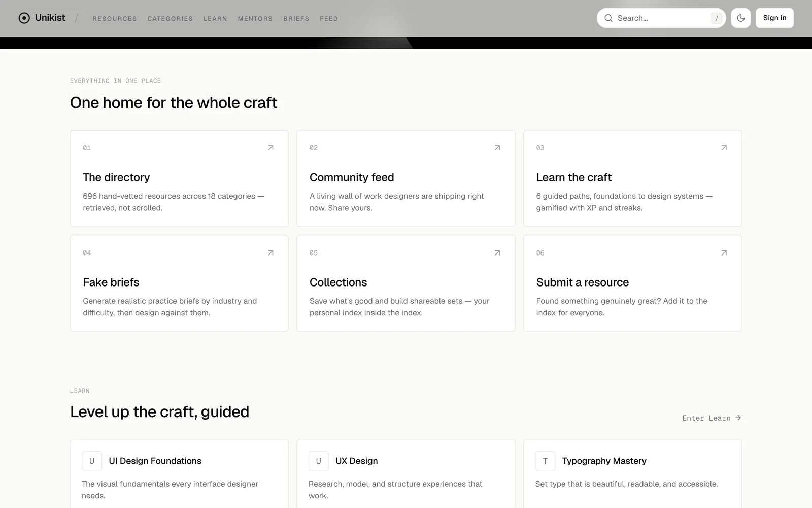
Task: Open the Community feed card title
Action: coord(352,177)
